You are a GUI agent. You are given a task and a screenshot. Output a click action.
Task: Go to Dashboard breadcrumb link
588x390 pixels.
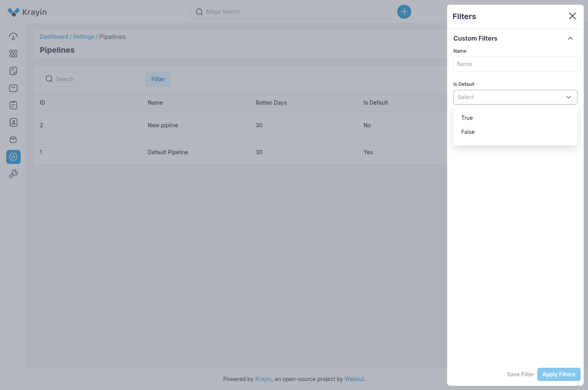tap(54, 37)
